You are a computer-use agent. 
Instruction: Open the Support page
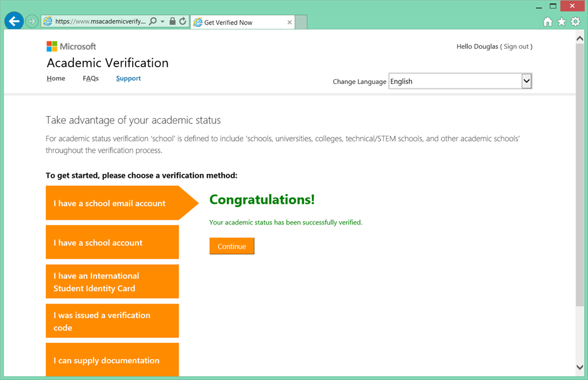[128, 78]
